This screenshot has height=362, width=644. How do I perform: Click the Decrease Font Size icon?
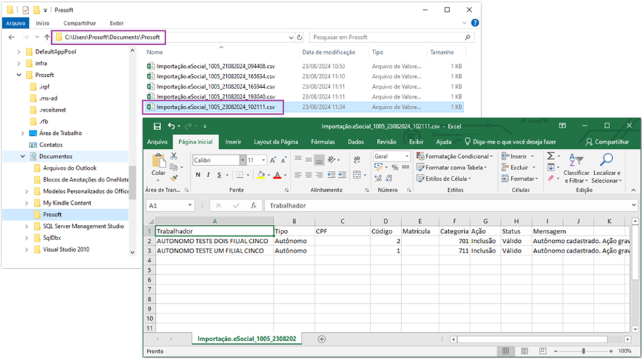tap(284, 160)
